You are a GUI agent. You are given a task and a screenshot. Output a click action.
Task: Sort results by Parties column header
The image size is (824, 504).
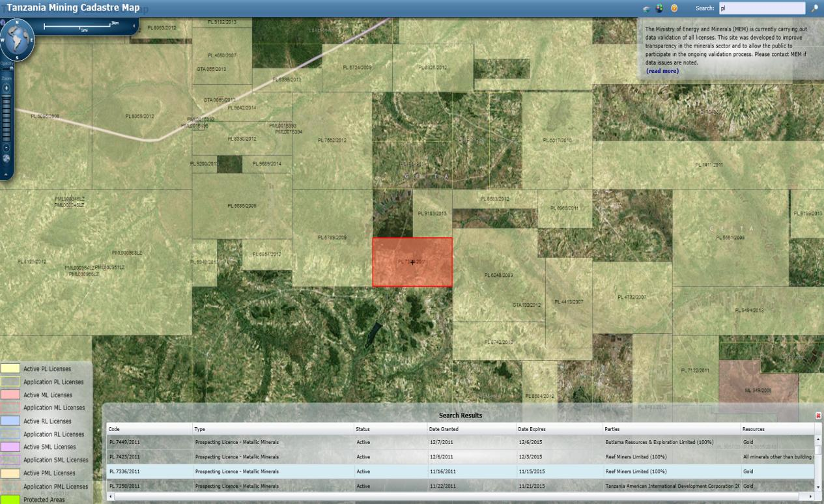(x=671, y=429)
